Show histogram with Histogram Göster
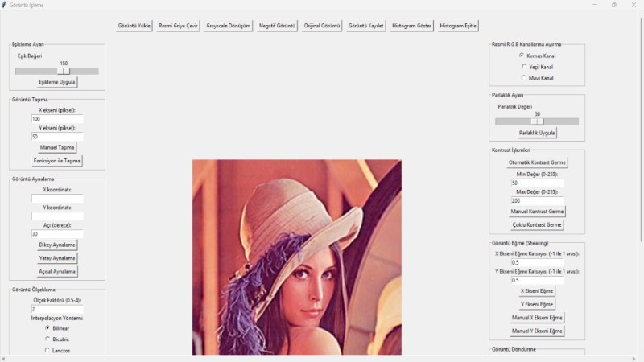 (411, 26)
